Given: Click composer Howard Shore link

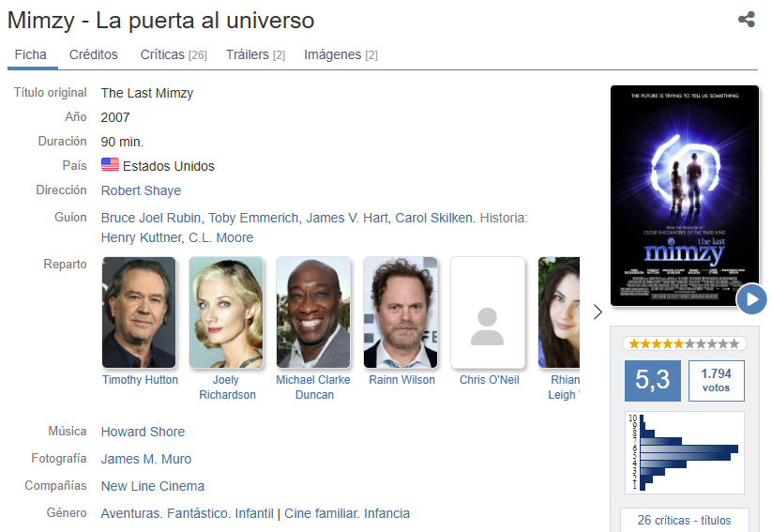Looking at the screenshot, I should pyautogui.click(x=143, y=432).
